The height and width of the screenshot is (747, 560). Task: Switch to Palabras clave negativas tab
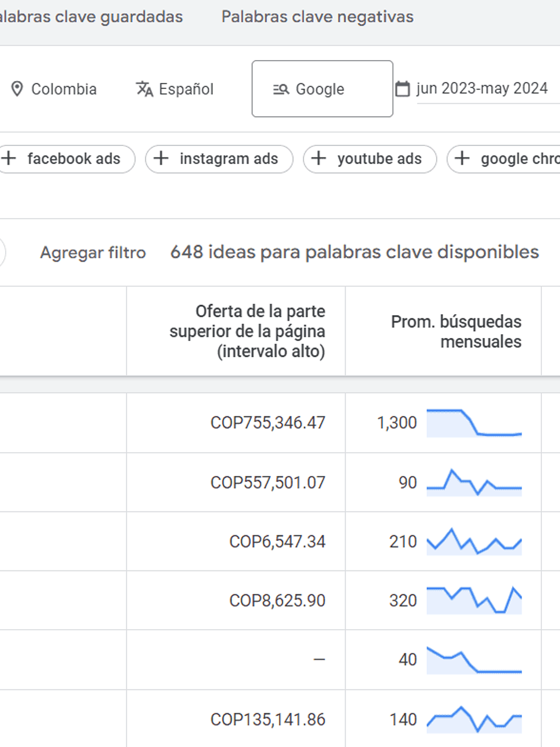point(317,17)
